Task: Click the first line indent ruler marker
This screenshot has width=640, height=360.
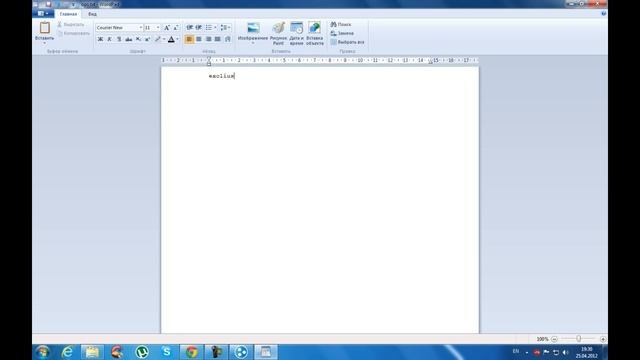Action: click(209, 59)
